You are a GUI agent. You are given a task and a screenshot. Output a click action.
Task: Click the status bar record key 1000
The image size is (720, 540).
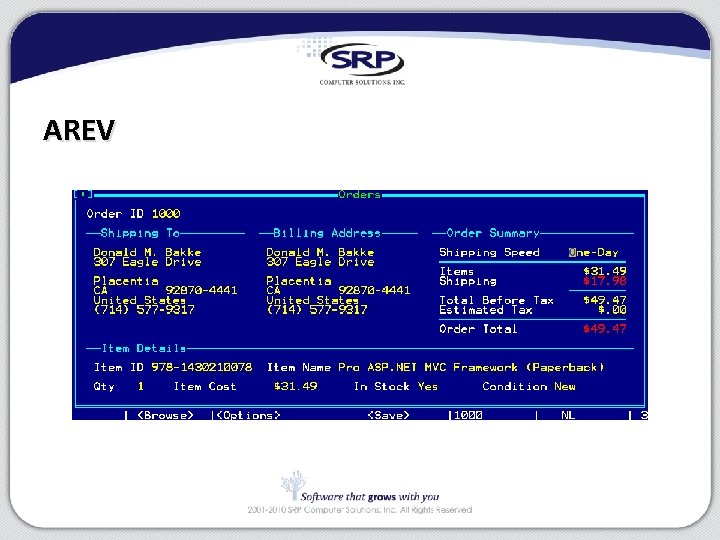tap(468, 415)
